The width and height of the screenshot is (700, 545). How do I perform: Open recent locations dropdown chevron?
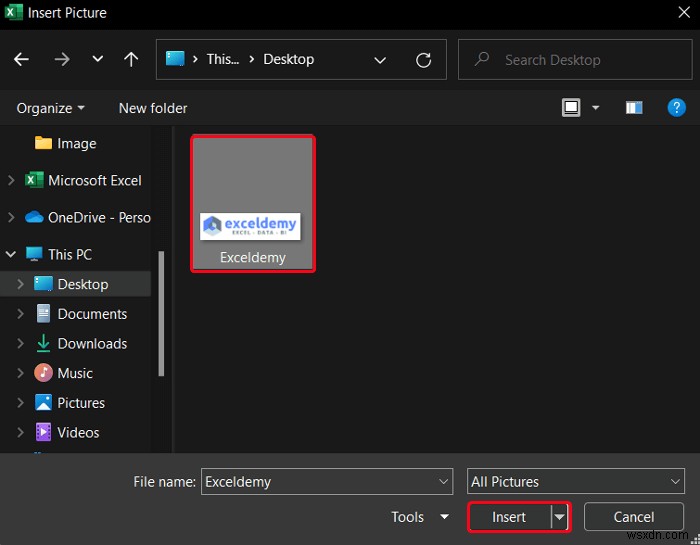(x=97, y=59)
